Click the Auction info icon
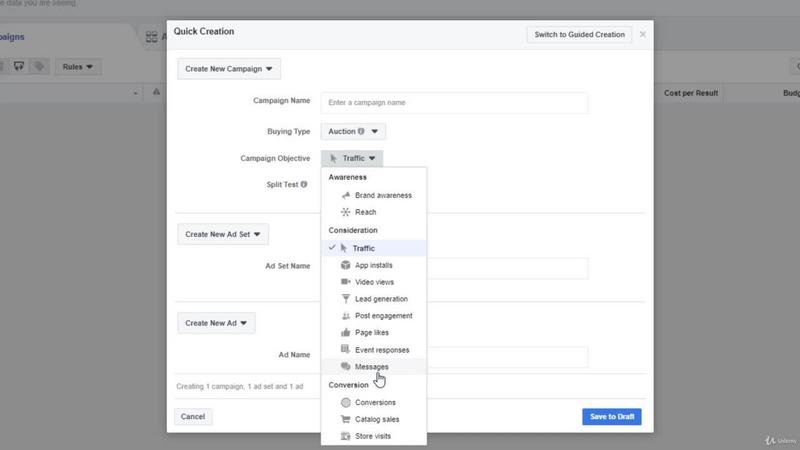This screenshot has width=800, height=450. pyautogui.click(x=361, y=131)
